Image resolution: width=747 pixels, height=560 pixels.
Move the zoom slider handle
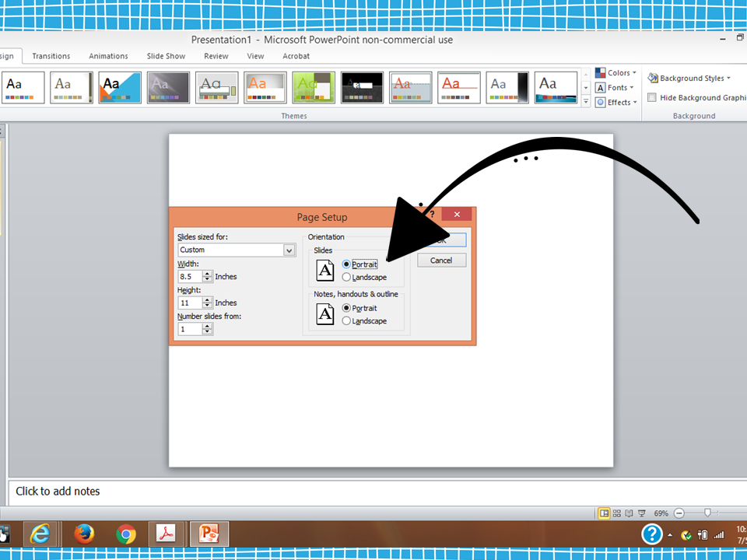click(707, 513)
